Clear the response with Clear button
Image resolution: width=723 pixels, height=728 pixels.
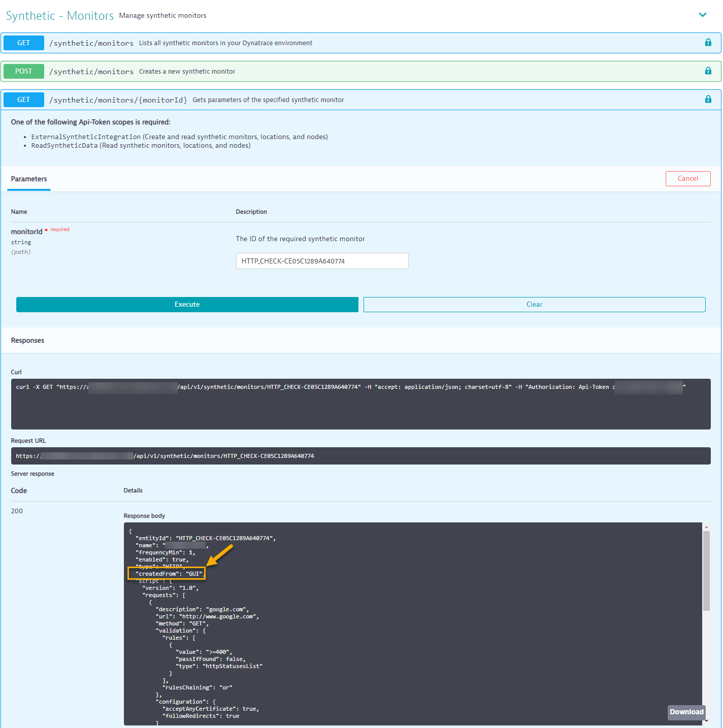click(x=534, y=305)
